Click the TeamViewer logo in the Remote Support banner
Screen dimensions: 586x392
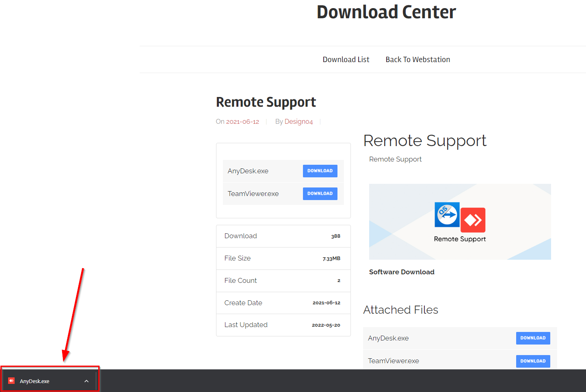(447, 215)
